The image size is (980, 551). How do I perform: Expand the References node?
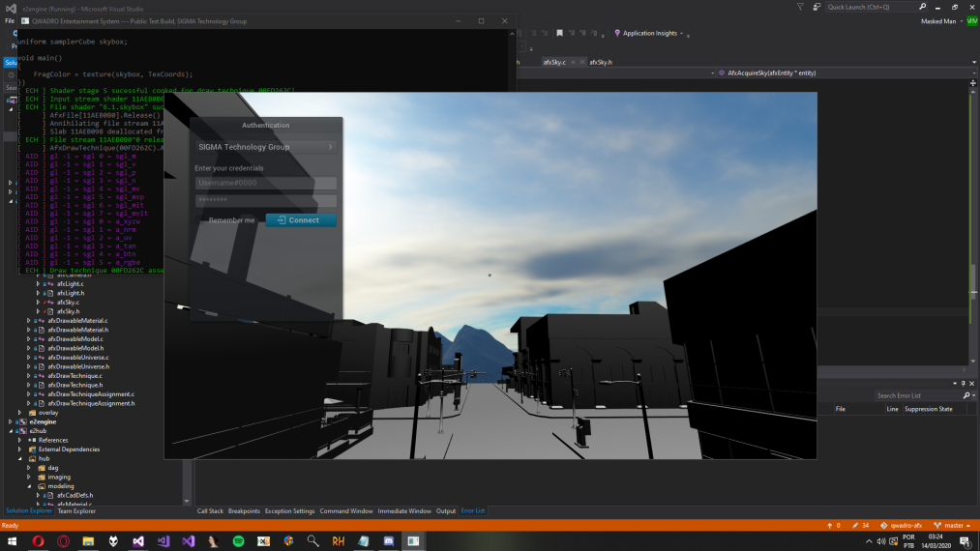pyautogui.click(x=19, y=440)
